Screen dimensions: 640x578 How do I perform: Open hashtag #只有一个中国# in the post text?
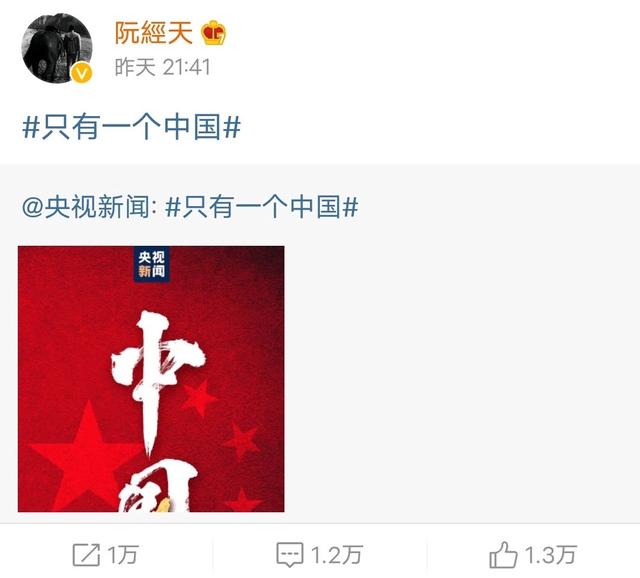(131, 127)
